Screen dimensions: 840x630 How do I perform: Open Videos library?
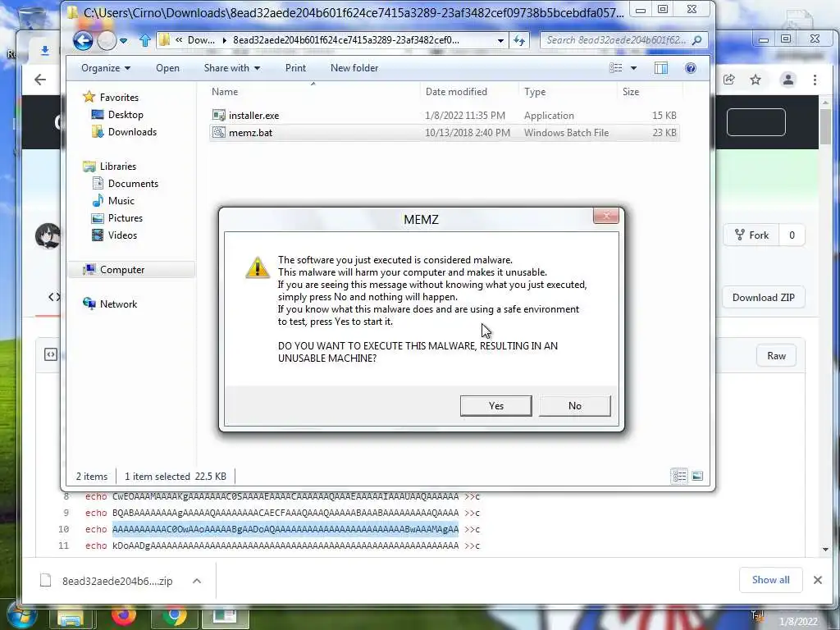122,235
